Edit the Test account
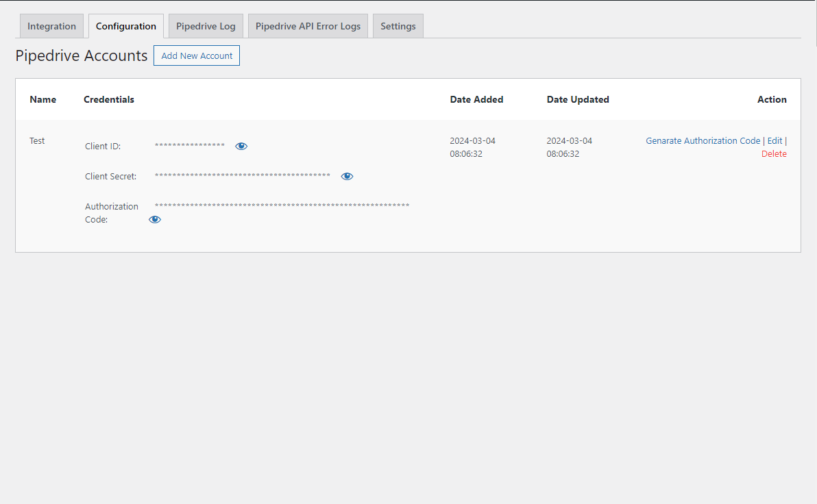 (x=775, y=140)
